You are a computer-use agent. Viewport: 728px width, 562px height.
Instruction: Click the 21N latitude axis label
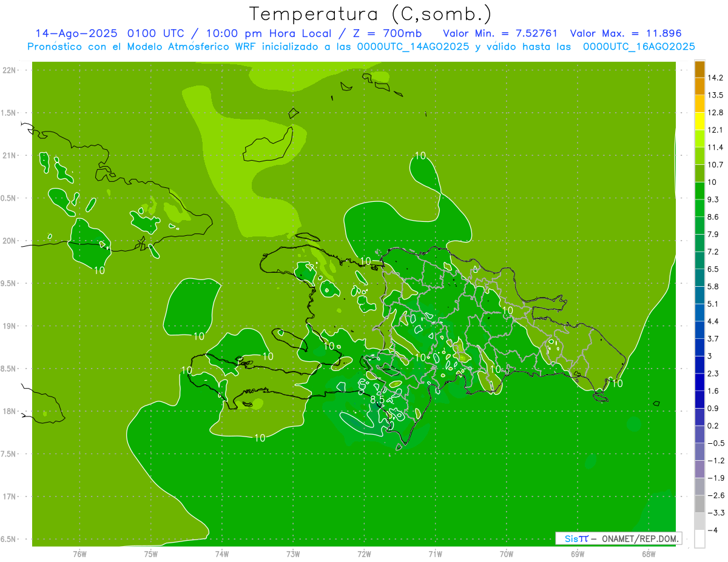(x=10, y=156)
